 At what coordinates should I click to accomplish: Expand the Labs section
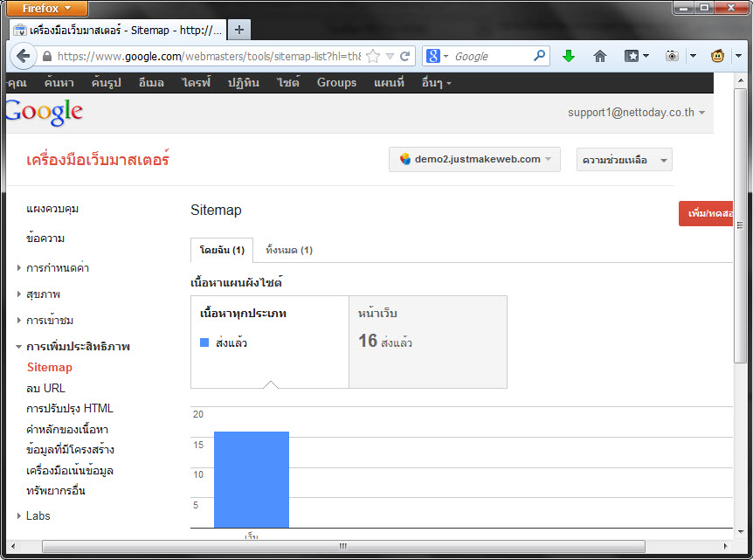(x=18, y=515)
